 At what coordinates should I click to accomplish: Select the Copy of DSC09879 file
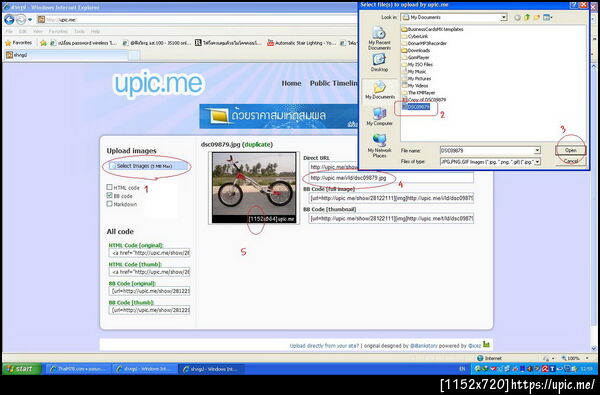424,100
